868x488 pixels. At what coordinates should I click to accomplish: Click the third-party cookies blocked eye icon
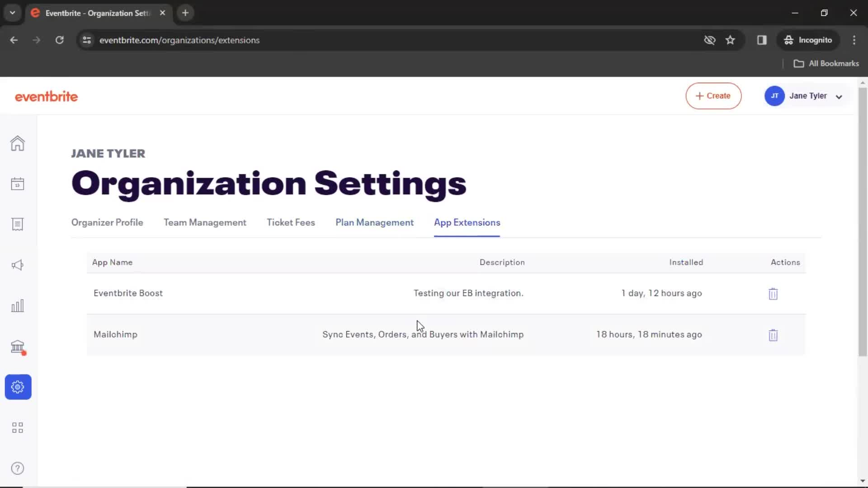(710, 40)
